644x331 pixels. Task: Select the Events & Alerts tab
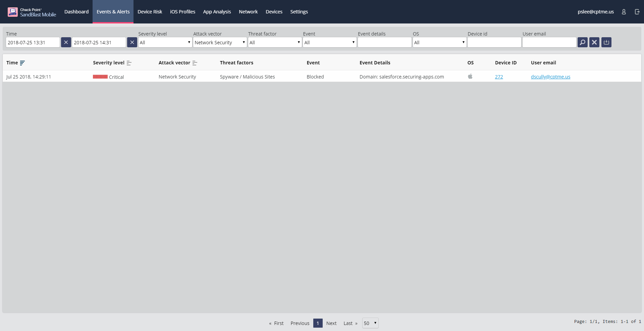click(x=113, y=12)
